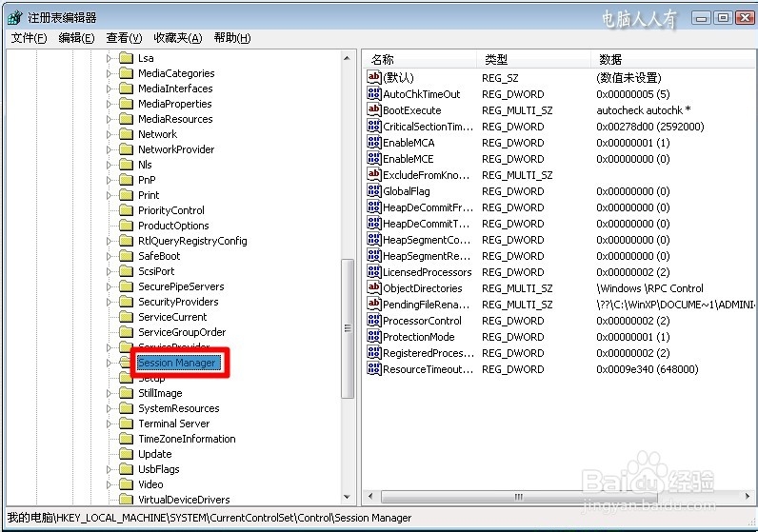This screenshot has width=758, height=532.
Task: Click the Video folder icon
Action: pyautogui.click(x=126, y=484)
